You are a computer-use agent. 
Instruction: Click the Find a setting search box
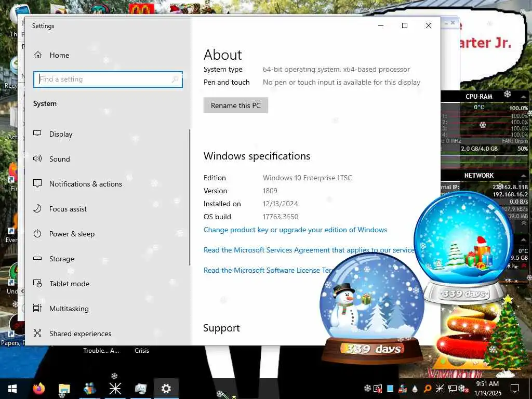coord(108,79)
